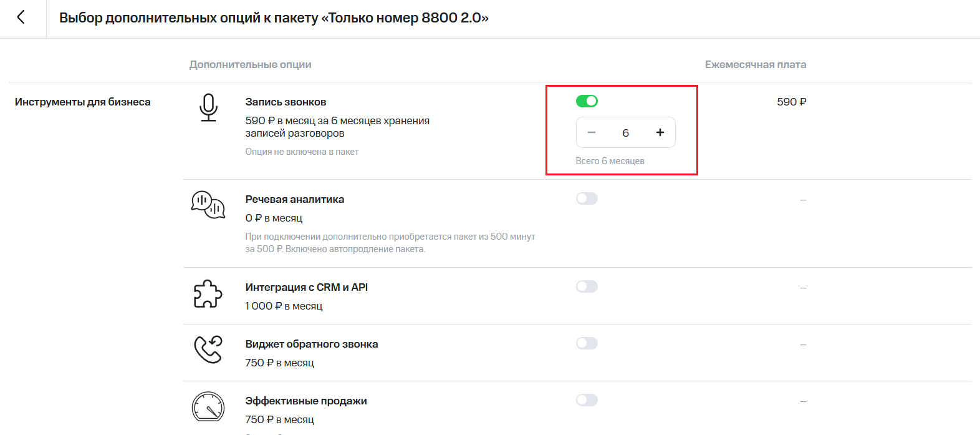Click the speech analytics chat bubbles icon
The width and height of the screenshot is (980, 435).
tap(208, 205)
